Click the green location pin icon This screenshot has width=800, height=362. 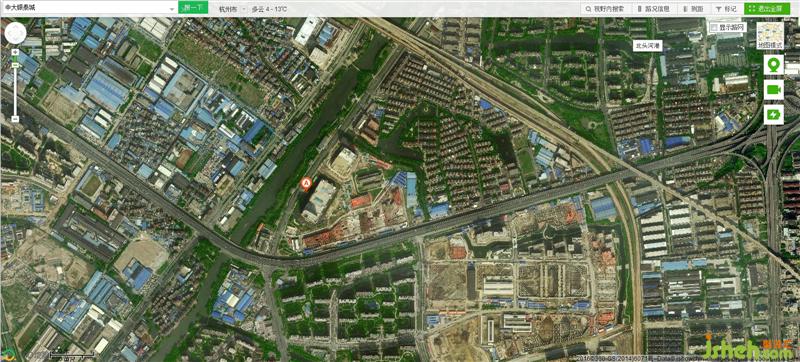pos(773,65)
